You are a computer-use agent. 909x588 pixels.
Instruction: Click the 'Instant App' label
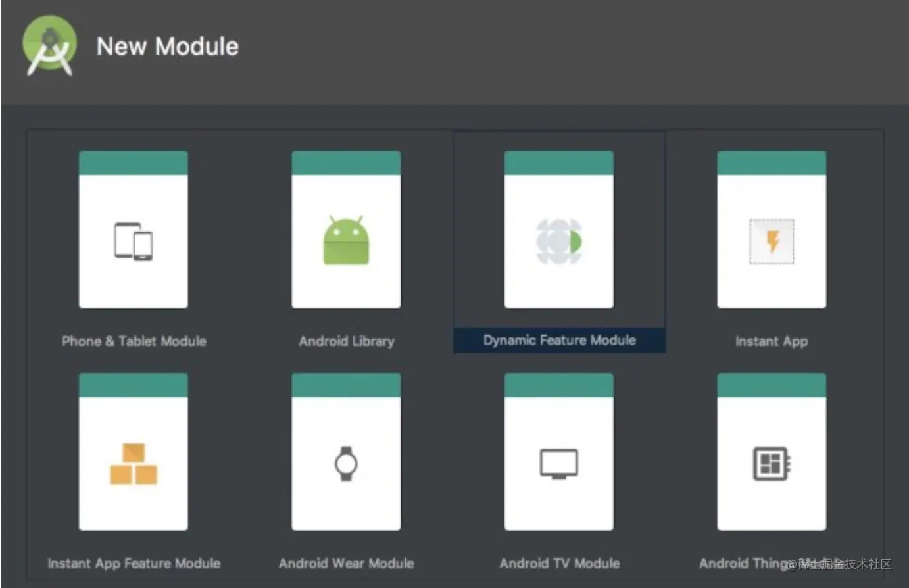(x=772, y=341)
